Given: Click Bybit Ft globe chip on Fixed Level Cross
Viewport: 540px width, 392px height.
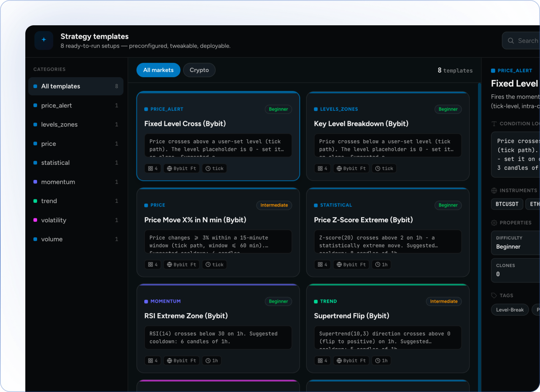Looking at the screenshot, I should [x=181, y=169].
